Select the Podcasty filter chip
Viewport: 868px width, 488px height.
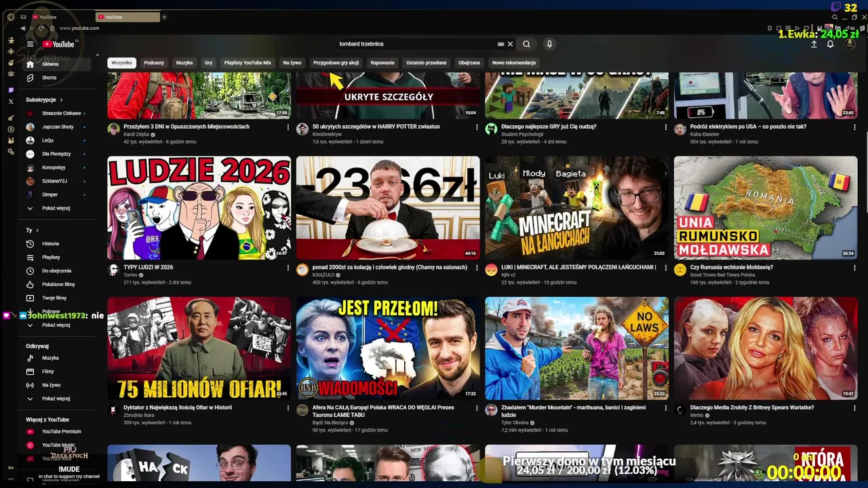pos(154,63)
